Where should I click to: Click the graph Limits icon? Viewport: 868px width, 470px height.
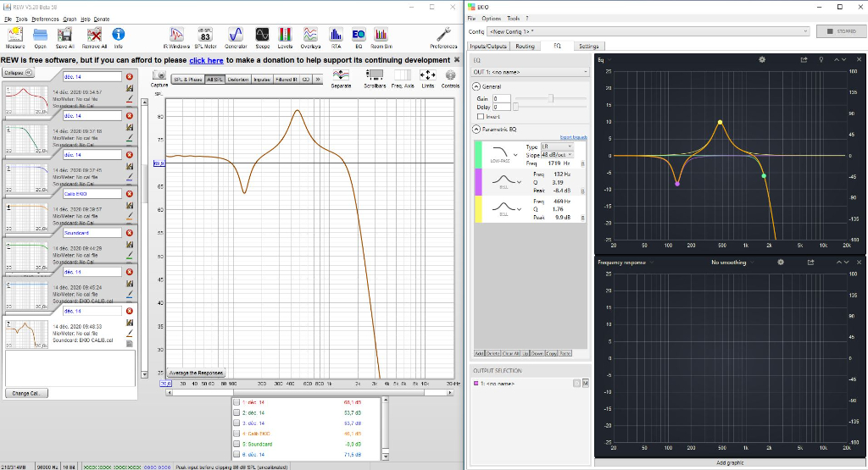(x=427, y=76)
